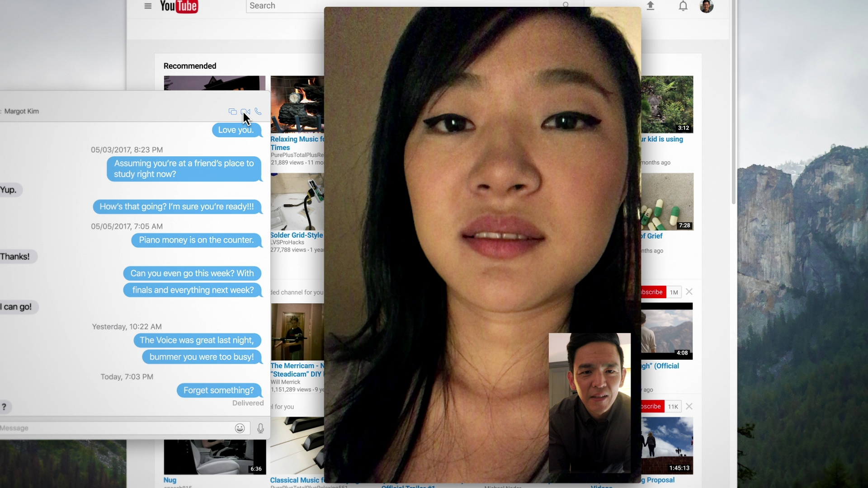Viewport: 868px width, 488px height.
Task: Subscribe to the channel with 11K subscribers
Action: point(652,406)
